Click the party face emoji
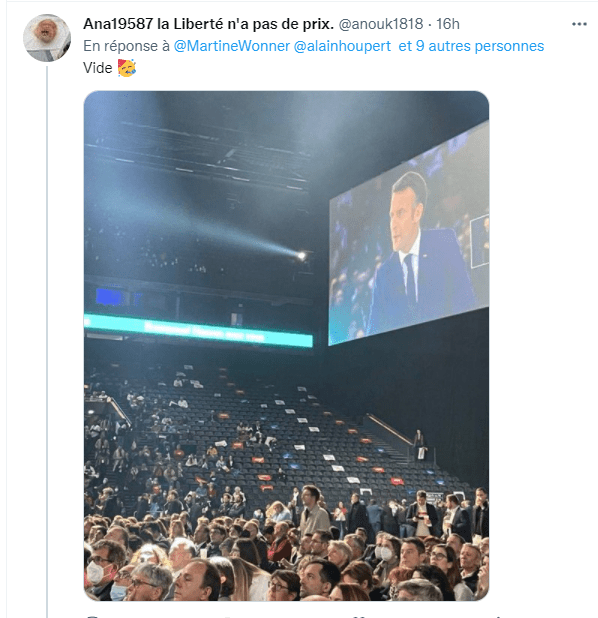 click(127, 68)
